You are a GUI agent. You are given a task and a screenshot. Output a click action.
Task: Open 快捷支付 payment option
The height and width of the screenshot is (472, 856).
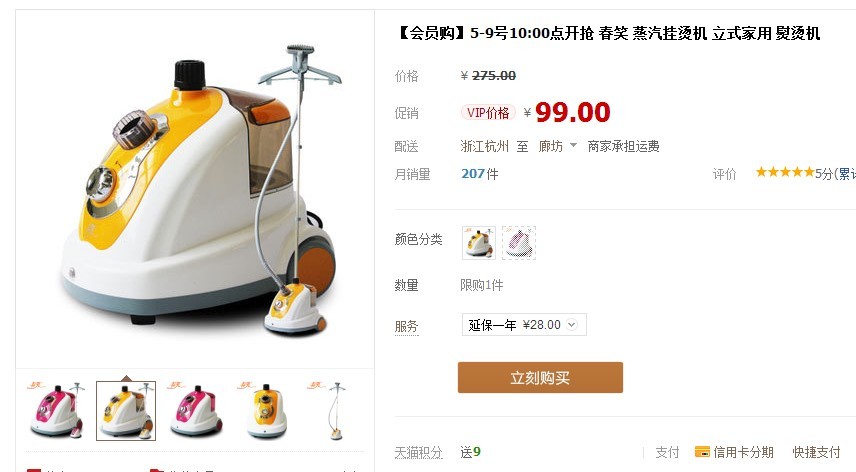click(x=817, y=452)
